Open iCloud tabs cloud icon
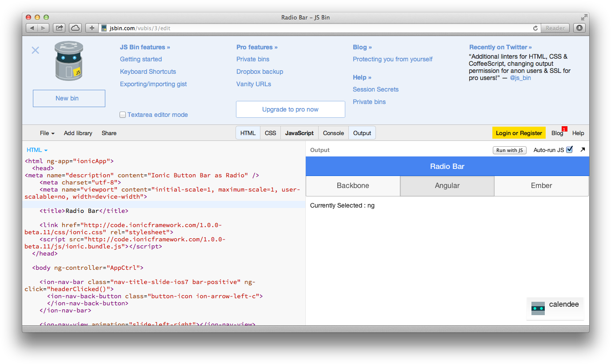This screenshot has height=364, width=611. pyautogui.click(x=75, y=28)
